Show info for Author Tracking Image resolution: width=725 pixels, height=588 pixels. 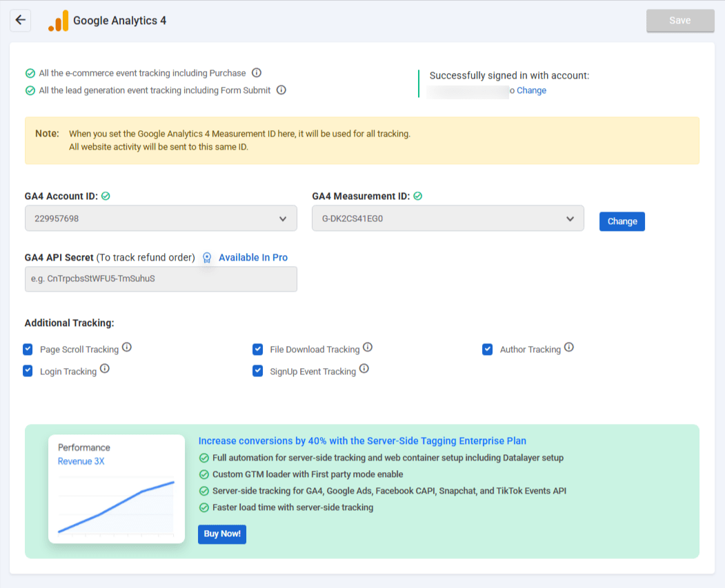point(569,347)
